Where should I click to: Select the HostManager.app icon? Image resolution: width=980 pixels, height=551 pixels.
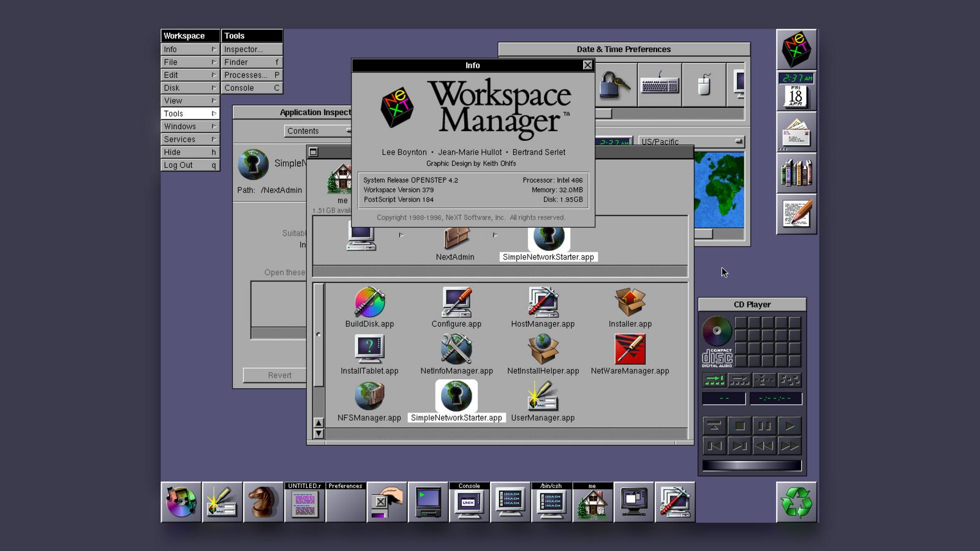pyautogui.click(x=543, y=302)
